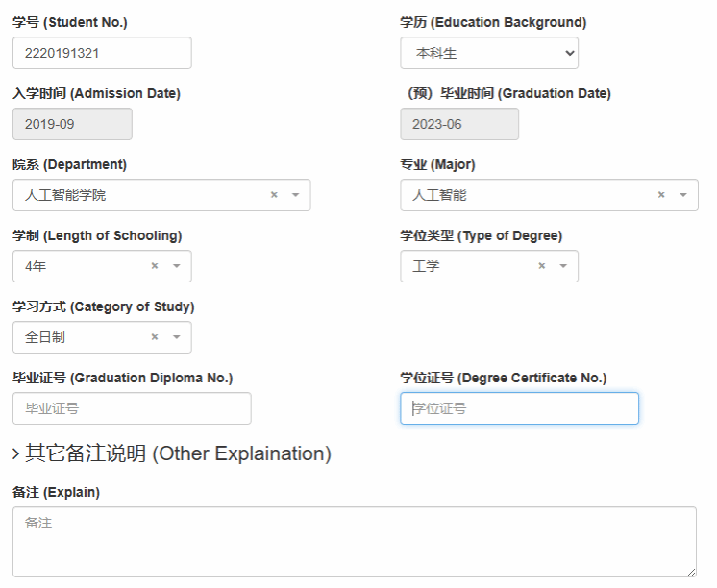Open Length of Schooling dropdown arrow
Screen dimensions: 717x588
[x=176, y=266]
